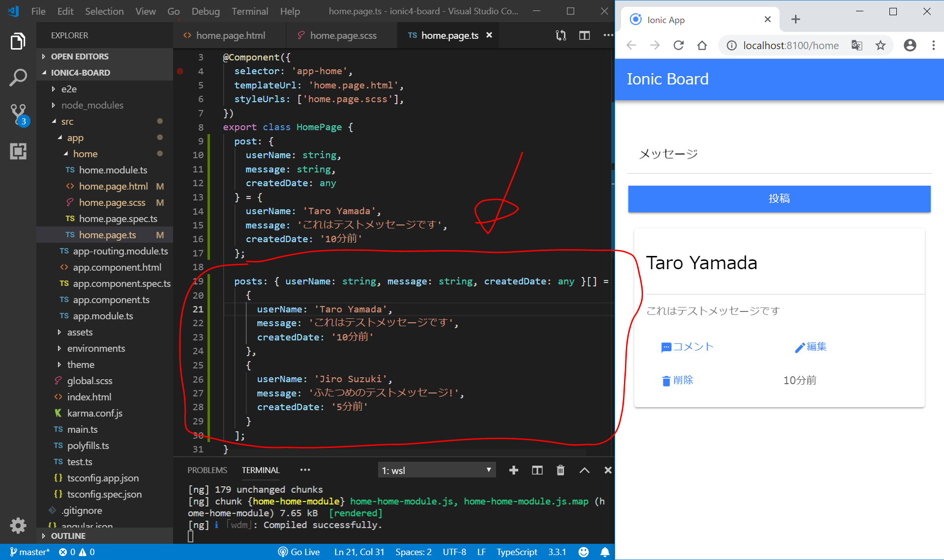Click the blue 投稿 button
Image resolution: width=944 pixels, height=560 pixels.
coord(779,198)
